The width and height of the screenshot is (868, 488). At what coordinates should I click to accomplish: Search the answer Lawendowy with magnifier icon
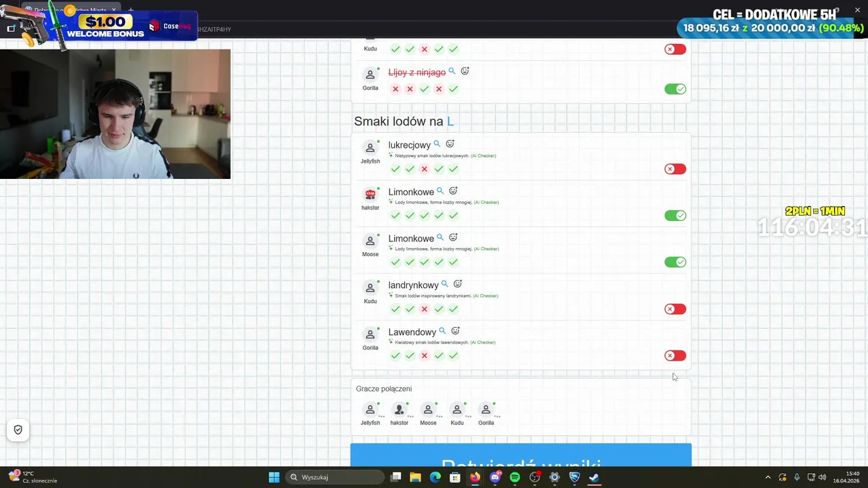tap(442, 331)
